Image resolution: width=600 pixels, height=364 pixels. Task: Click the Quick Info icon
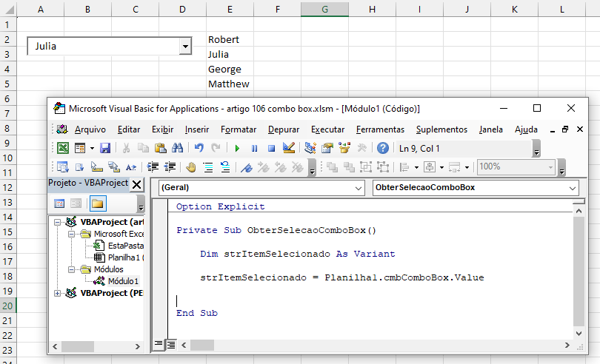[96, 167]
